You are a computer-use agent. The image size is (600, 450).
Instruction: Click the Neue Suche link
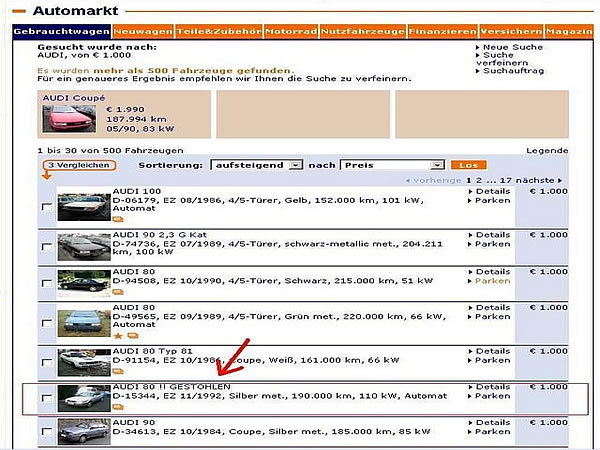pos(514,47)
